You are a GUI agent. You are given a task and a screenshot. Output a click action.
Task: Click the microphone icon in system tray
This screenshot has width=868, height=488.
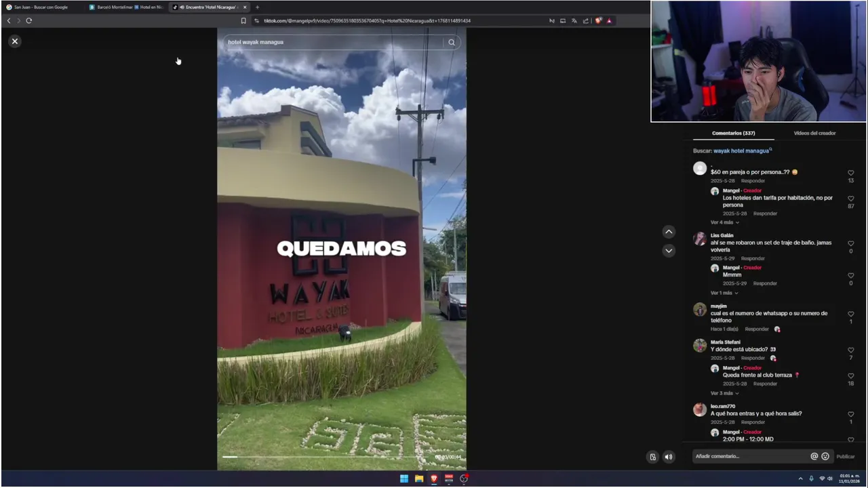(811, 479)
